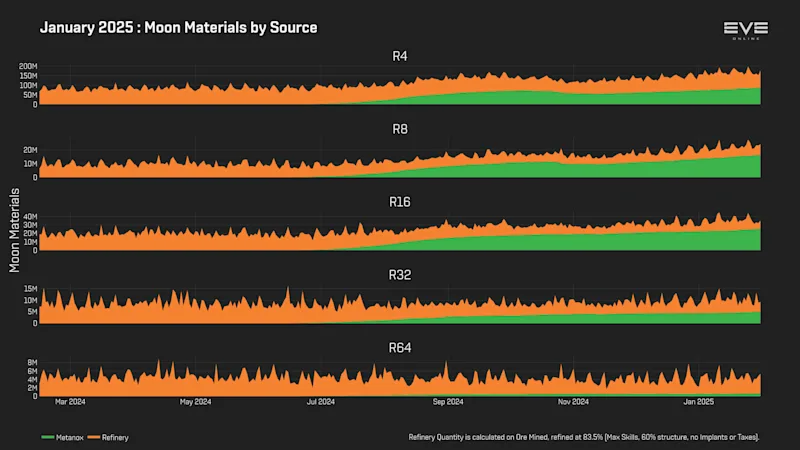800x450 pixels.
Task: Click the 'Mar 2024' x-axis tick
Action: pos(70,402)
